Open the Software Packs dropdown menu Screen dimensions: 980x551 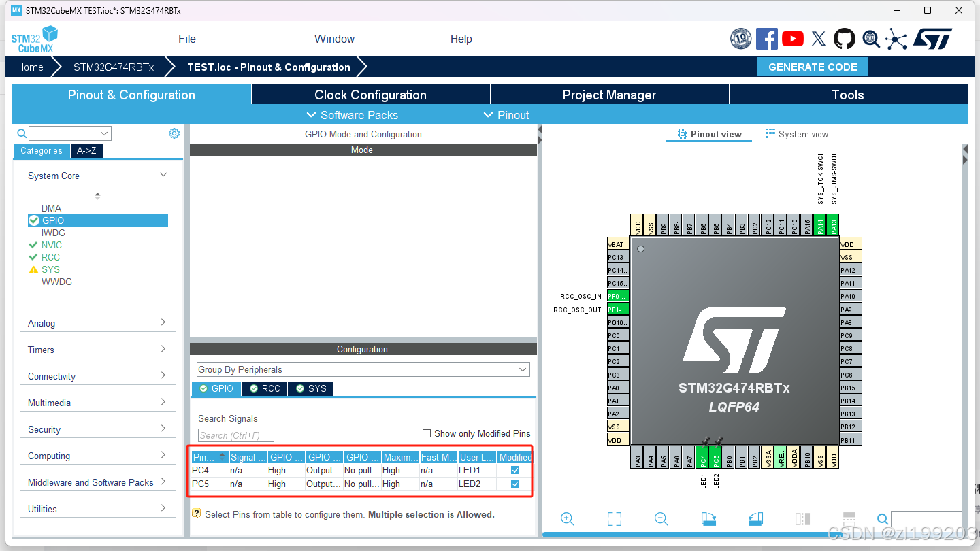[x=352, y=115]
